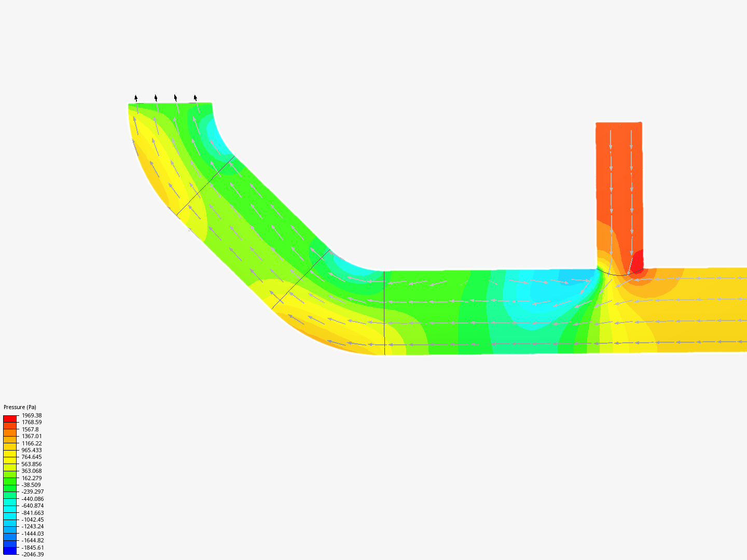Select the -640.874 legend value
Screen dimensions: 747x560
point(33,506)
